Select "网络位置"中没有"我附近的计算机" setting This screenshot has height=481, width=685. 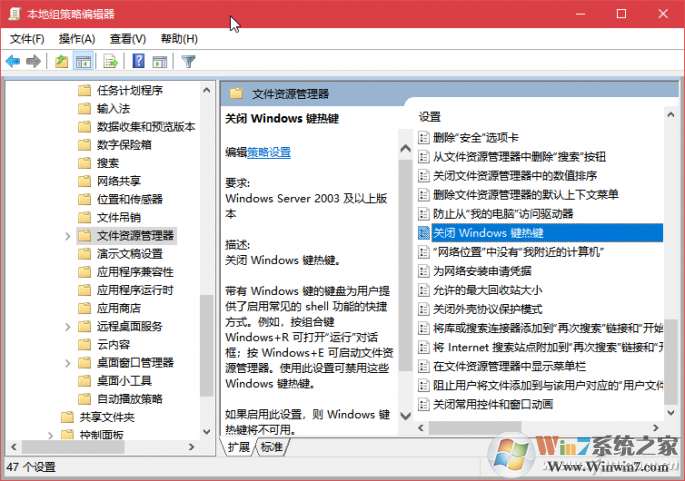click(x=518, y=252)
